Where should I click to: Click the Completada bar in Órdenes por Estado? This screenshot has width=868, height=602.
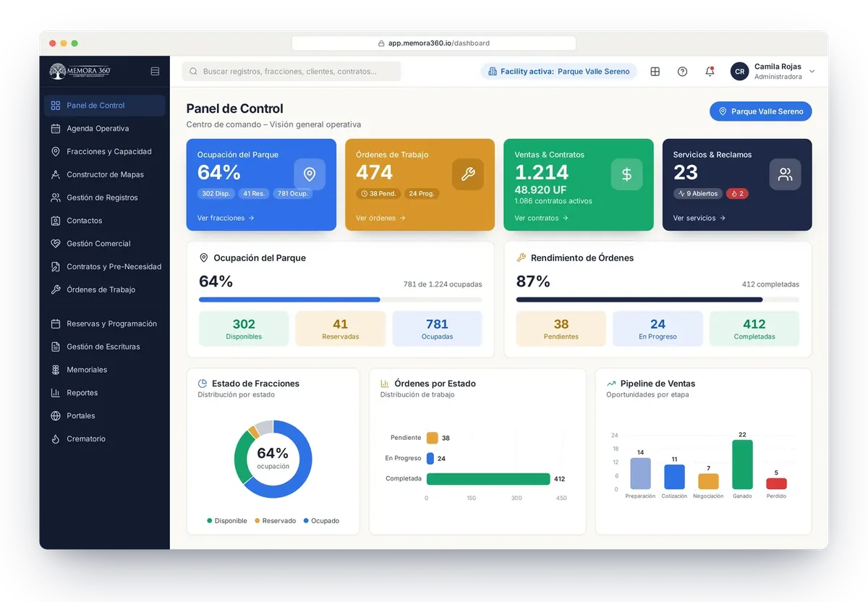tap(488, 479)
